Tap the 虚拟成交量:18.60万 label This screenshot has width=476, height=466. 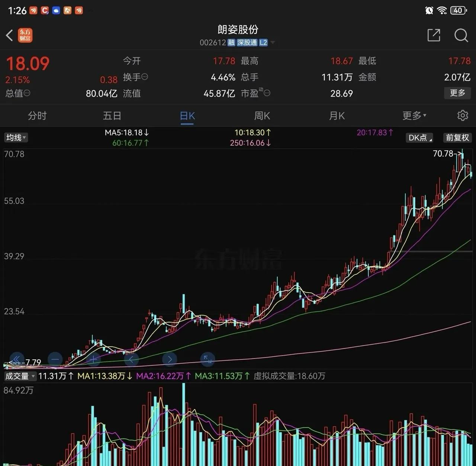point(289,376)
